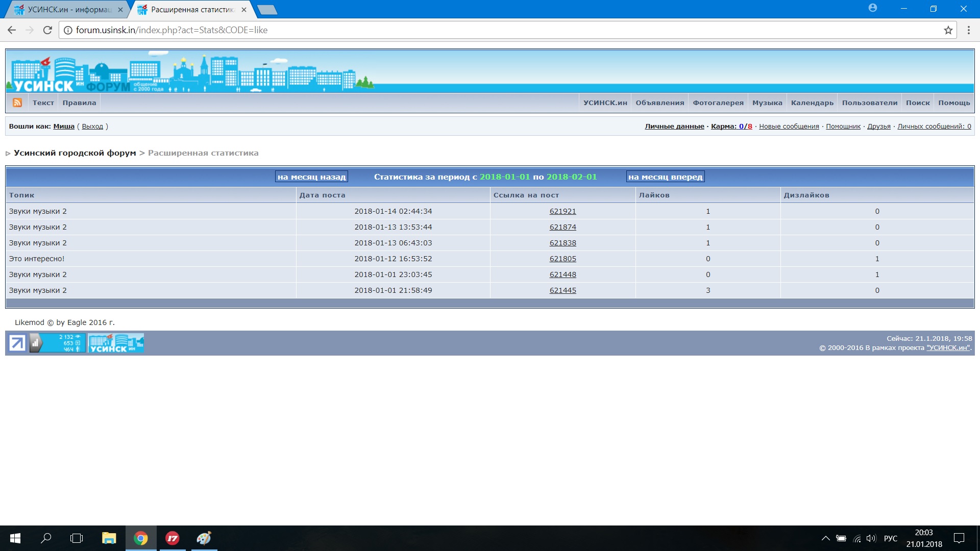The height and width of the screenshot is (551, 980).
Task: Open File Explorer on taskbar
Action: 109,538
